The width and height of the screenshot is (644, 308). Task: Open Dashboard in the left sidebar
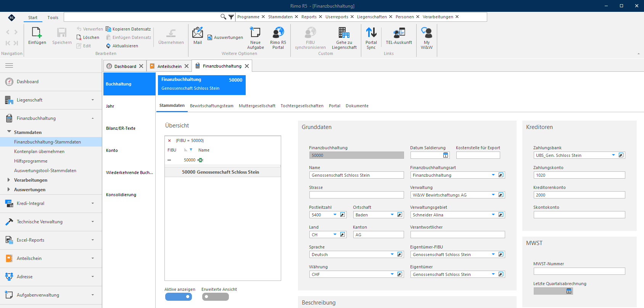tap(51, 82)
